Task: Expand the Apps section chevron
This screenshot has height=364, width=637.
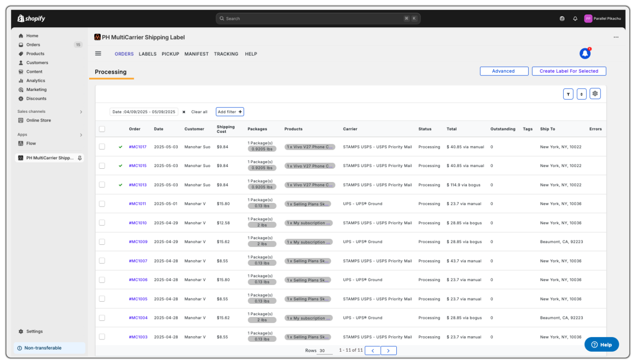Action: tap(81, 135)
